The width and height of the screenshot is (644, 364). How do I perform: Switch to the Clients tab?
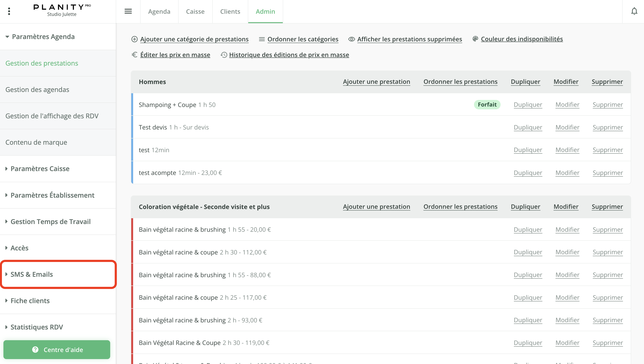(x=230, y=11)
